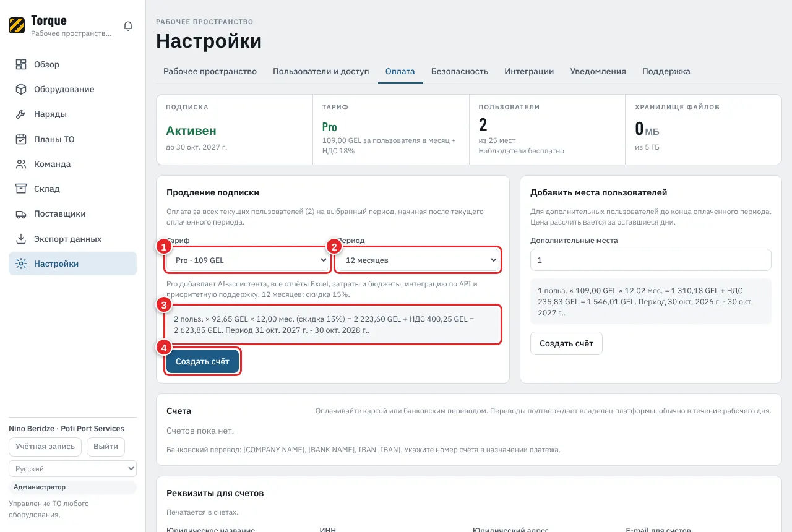Open the Безопасность tab
The height and width of the screenshot is (532, 792).
pyautogui.click(x=460, y=71)
